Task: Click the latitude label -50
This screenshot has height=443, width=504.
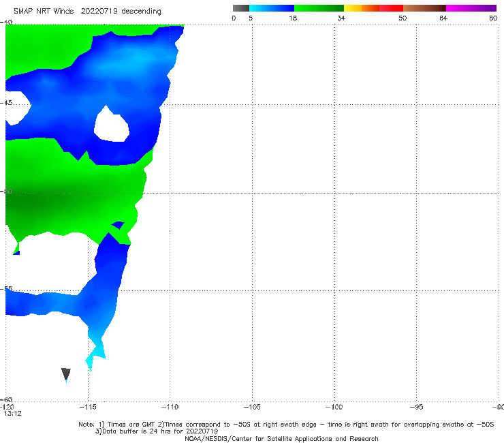Action: 6,191
